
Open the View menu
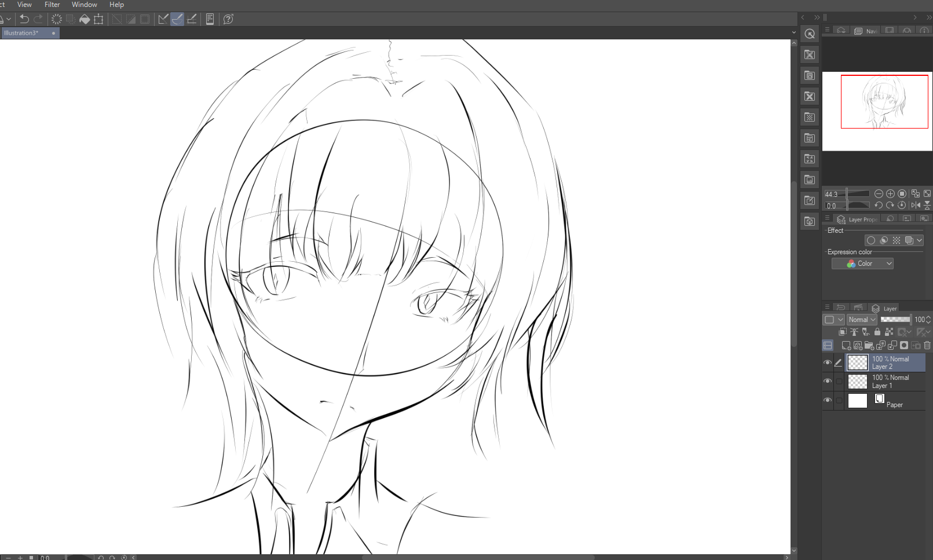point(24,5)
